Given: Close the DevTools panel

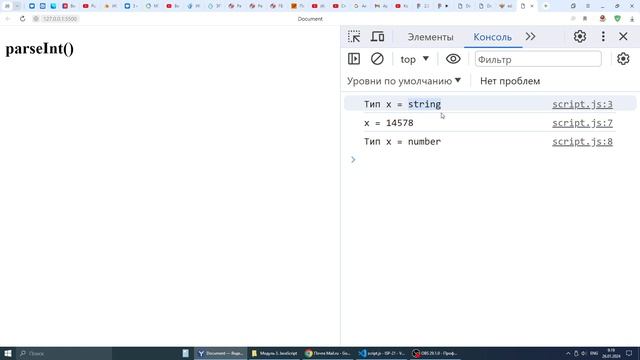Looking at the screenshot, I should tap(623, 37).
